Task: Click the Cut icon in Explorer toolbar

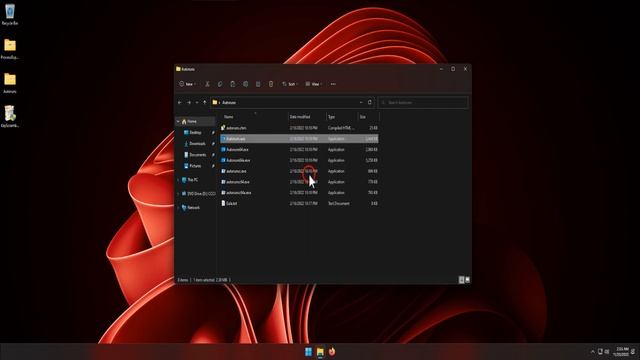Action: (207, 84)
